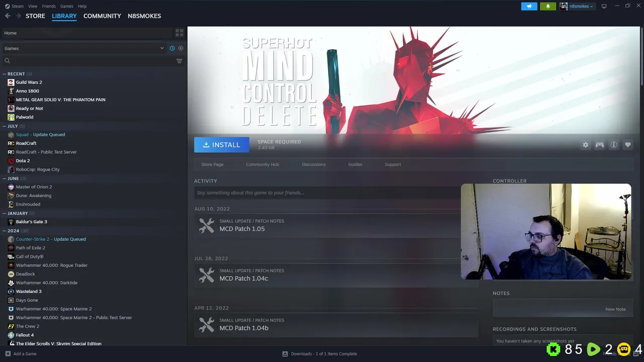Image resolution: width=644 pixels, height=362 pixels.
Task: Open the notifications bell icon
Action: (548, 6)
